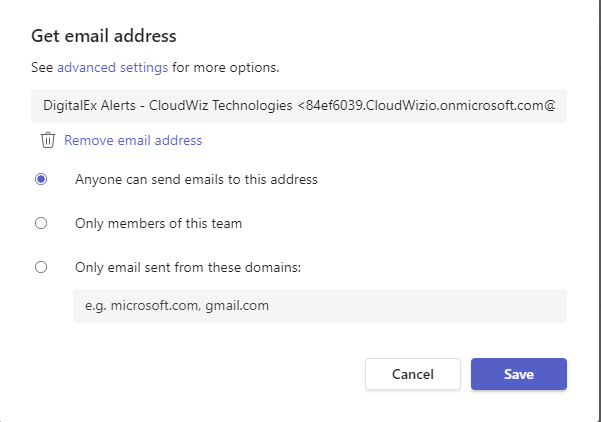Click the allowed domains input field
This screenshot has width=601, height=422.
coord(319,306)
